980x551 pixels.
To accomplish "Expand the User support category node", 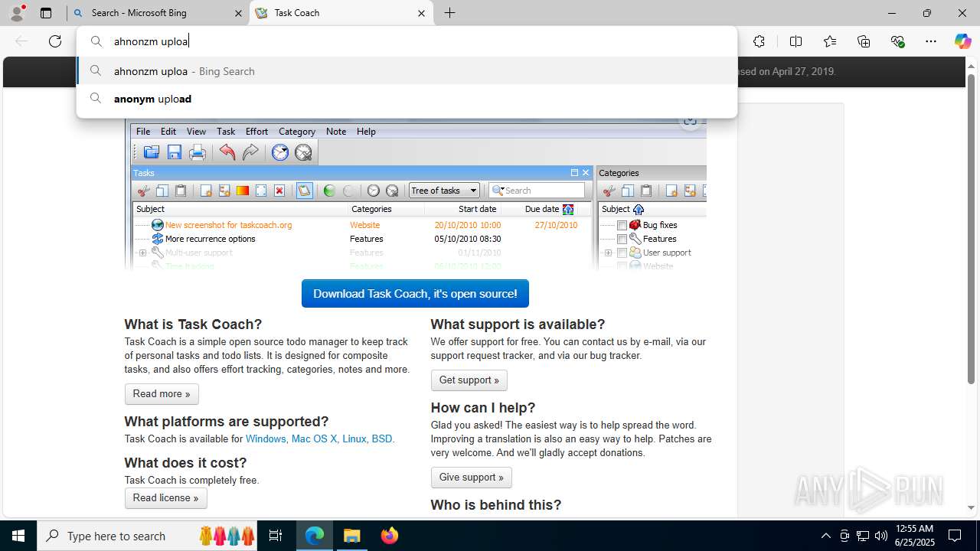I will pyautogui.click(x=608, y=253).
